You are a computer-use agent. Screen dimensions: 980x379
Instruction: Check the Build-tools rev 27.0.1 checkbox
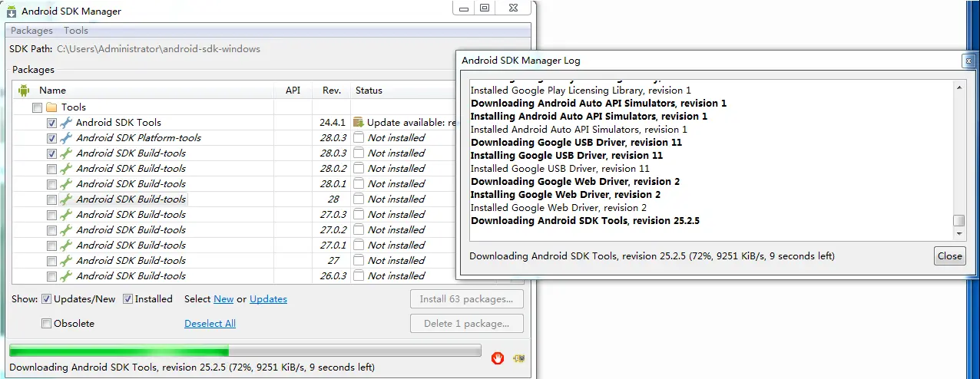pyautogui.click(x=51, y=246)
